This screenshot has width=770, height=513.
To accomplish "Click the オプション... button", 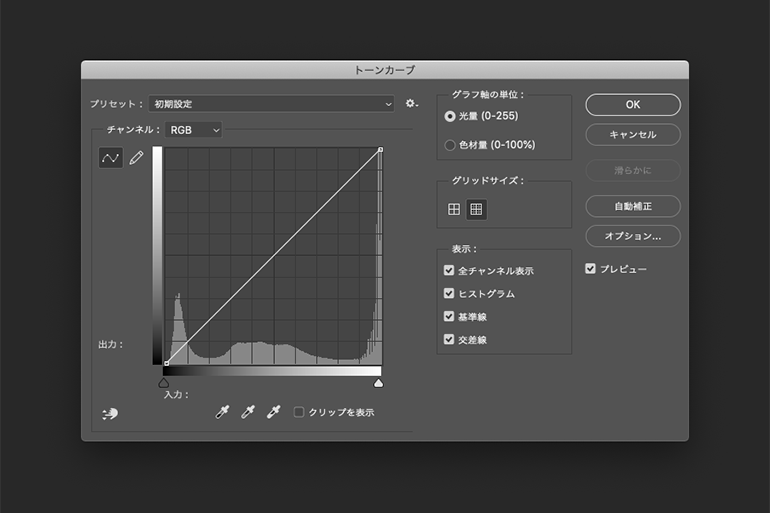I will (632, 236).
